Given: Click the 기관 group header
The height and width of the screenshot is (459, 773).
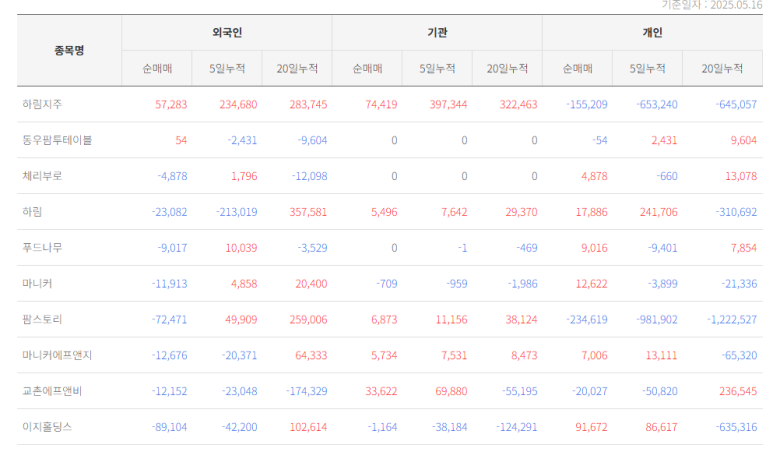Looking at the screenshot, I should [x=437, y=33].
